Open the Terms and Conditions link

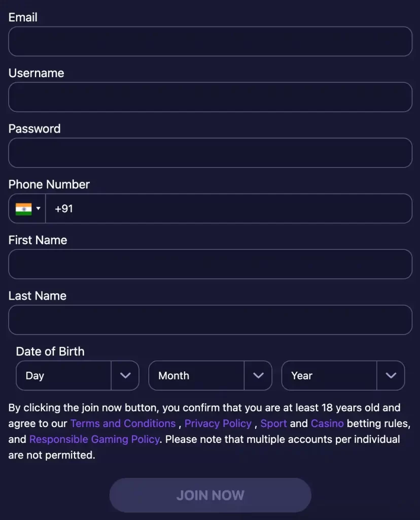(x=122, y=424)
